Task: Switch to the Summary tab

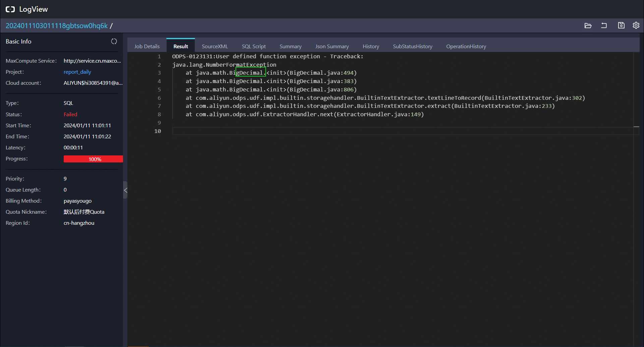Action: click(291, 46)
